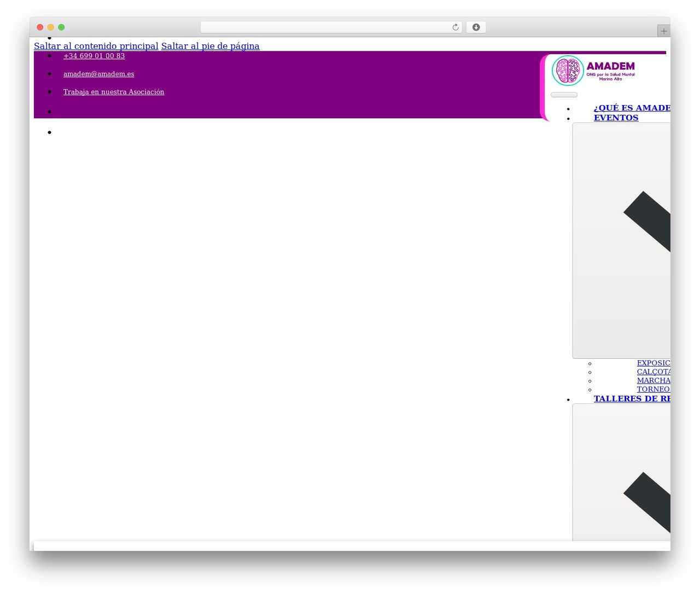Maximize the window with the green button
The height and width of the screenshot is (593, 700).
[x=61, y=27]
